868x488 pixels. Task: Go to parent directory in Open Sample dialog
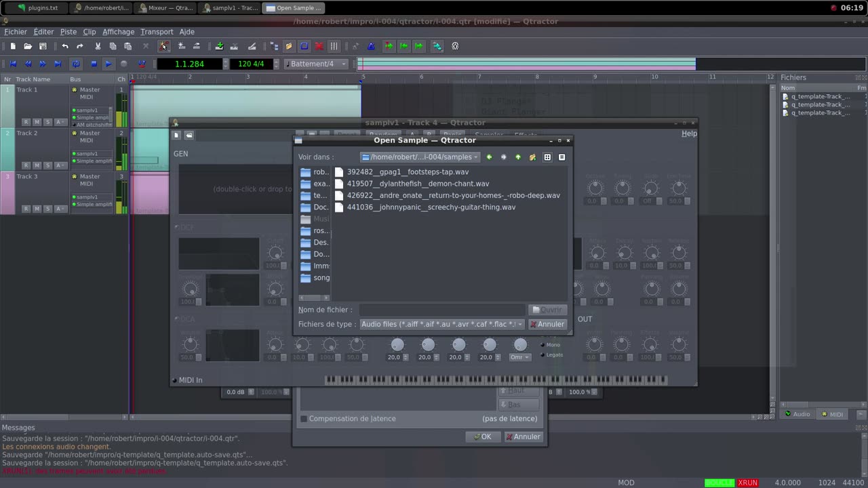(518, 157)
